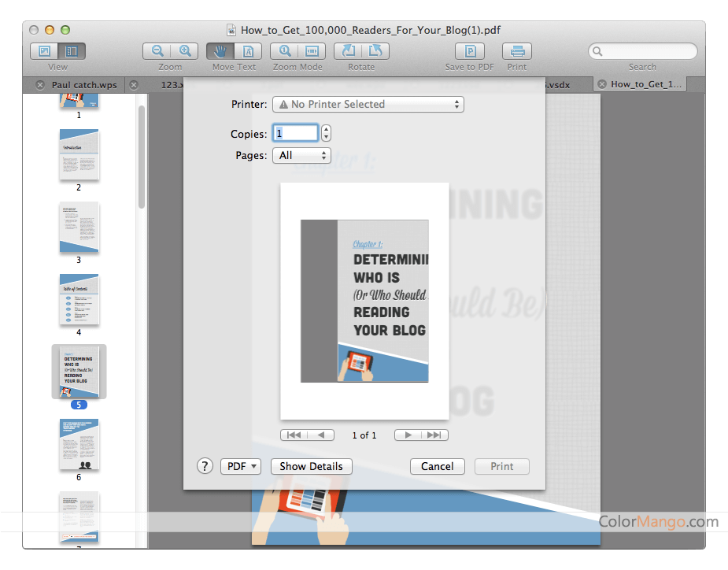Click the help question mark in the print dialog
This screenshot has width=728, height=570.
point(205,466)
